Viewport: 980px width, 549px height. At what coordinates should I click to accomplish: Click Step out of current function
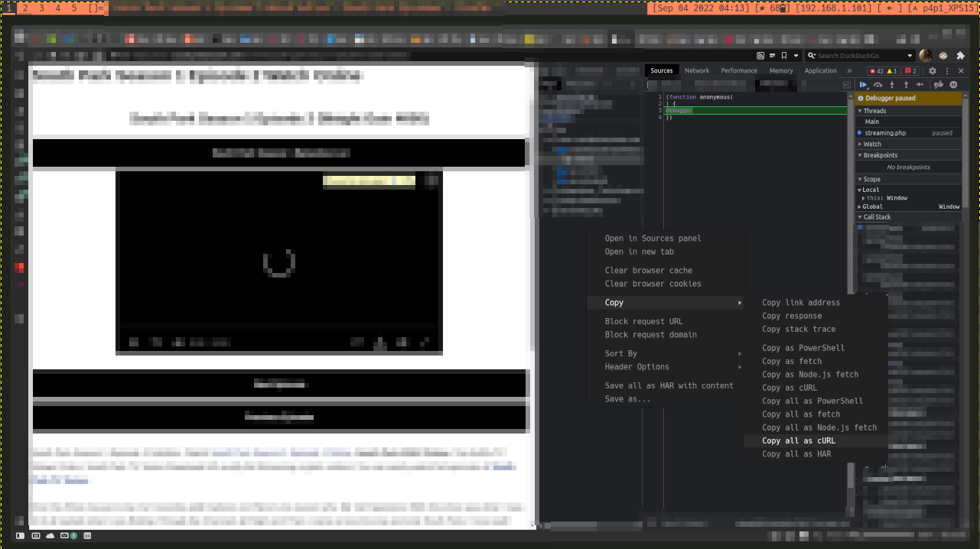(907, 85)
